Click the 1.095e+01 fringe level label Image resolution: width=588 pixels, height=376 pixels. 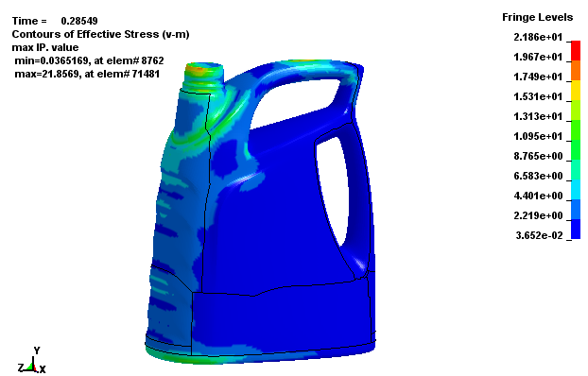coord(538,136)
